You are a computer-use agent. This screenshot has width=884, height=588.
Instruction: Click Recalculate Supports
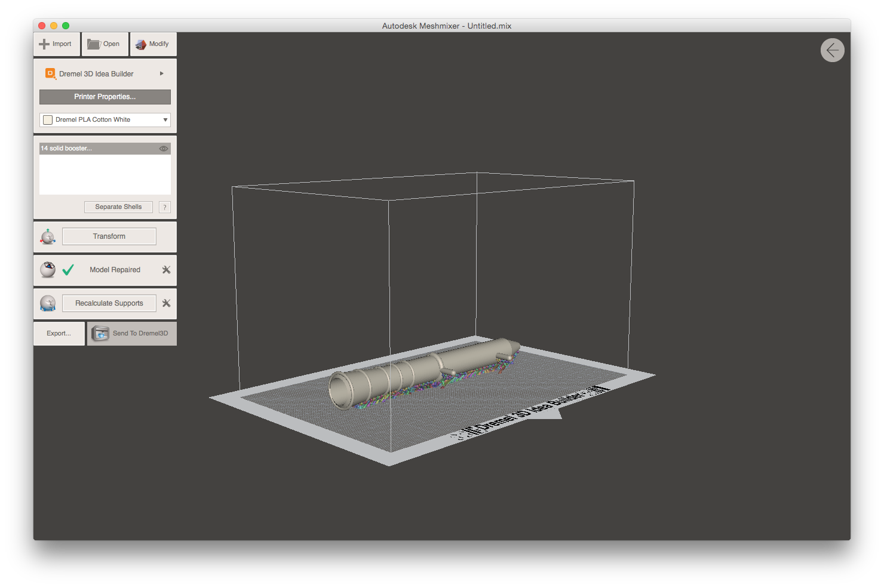pos(109,303)
